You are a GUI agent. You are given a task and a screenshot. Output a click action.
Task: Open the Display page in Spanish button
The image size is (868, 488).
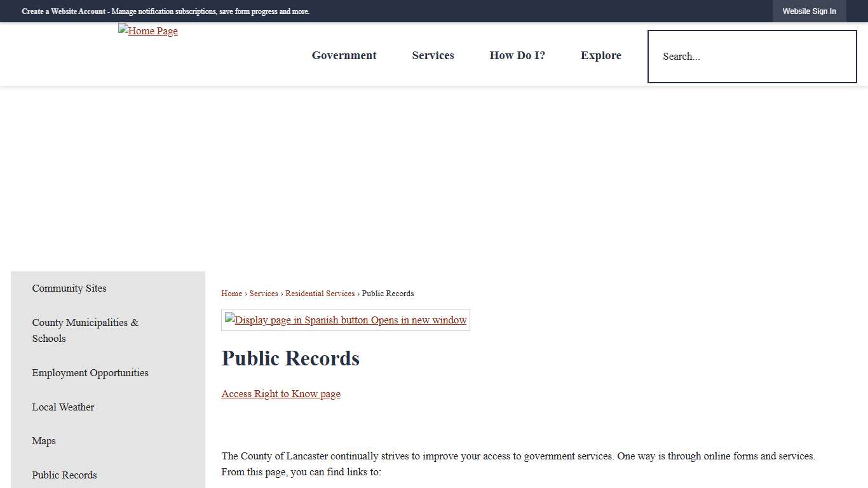[x=345, y=320]
